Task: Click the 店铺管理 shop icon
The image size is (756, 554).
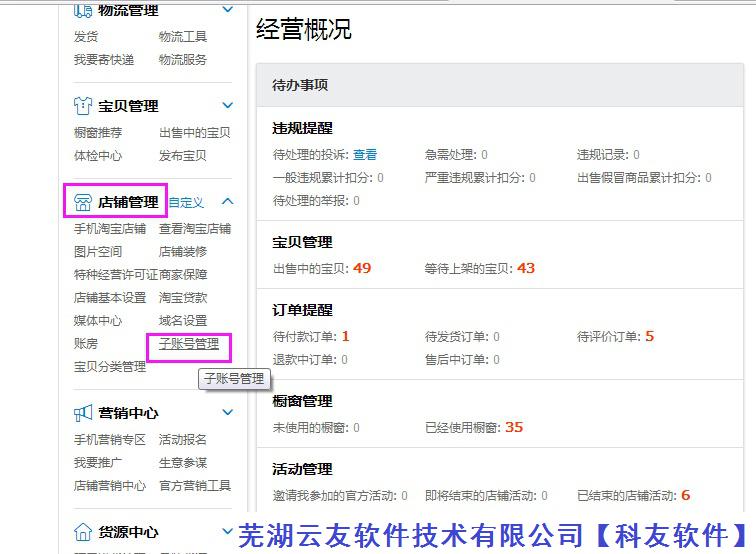Action: [x=82, y=202]
